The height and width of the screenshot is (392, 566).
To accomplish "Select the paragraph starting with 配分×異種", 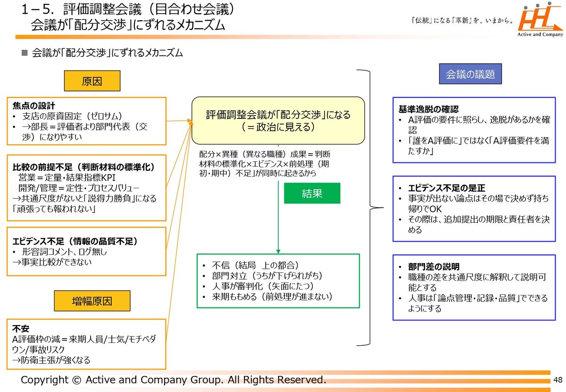I will point(265,164).
